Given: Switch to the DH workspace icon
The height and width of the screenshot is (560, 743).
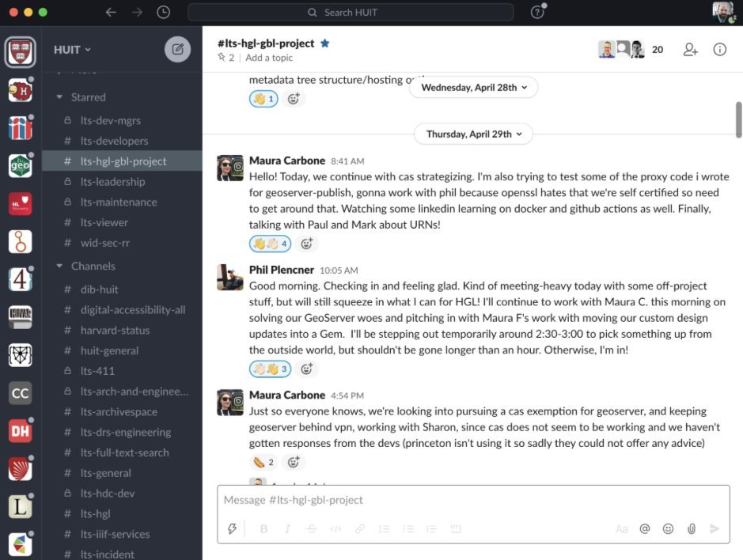Looking at the screenshot, I should coord(20,431).
